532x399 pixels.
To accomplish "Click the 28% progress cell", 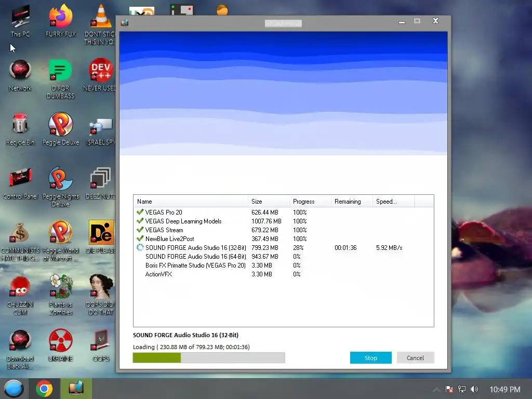I will [298, 248].
